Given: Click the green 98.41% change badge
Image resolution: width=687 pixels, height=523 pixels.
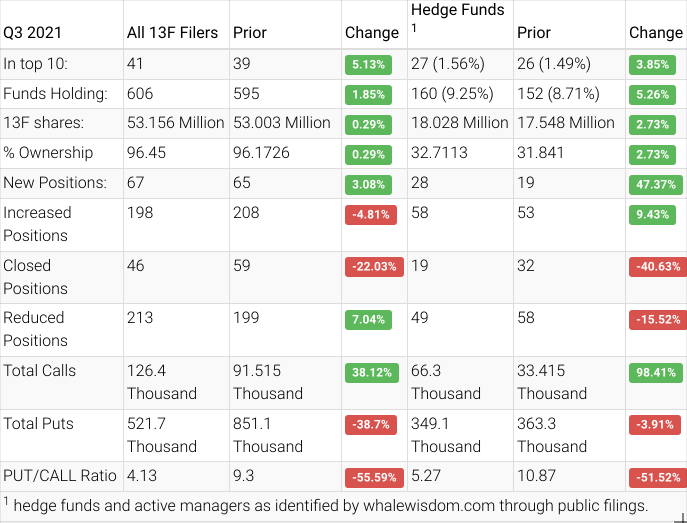Looking at the screenshot, I should pos(656,372).
